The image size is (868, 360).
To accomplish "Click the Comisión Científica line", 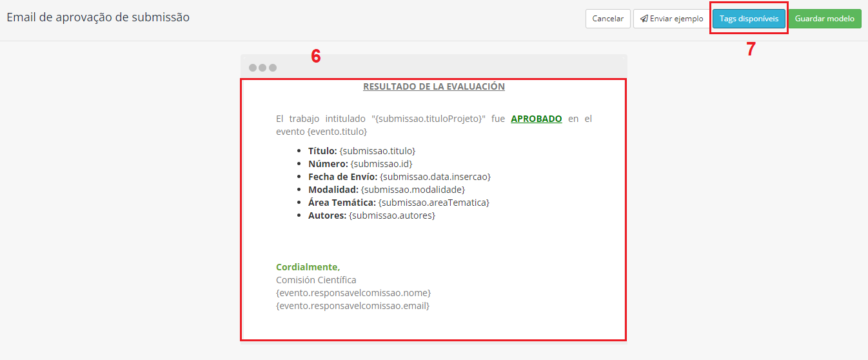I will (316, 280).
